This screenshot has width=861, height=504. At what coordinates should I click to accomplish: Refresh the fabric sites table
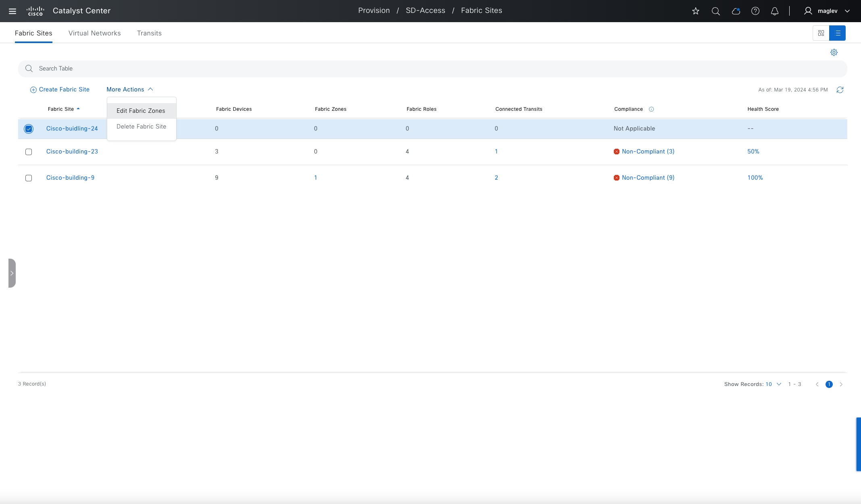[x=840, y=90]
